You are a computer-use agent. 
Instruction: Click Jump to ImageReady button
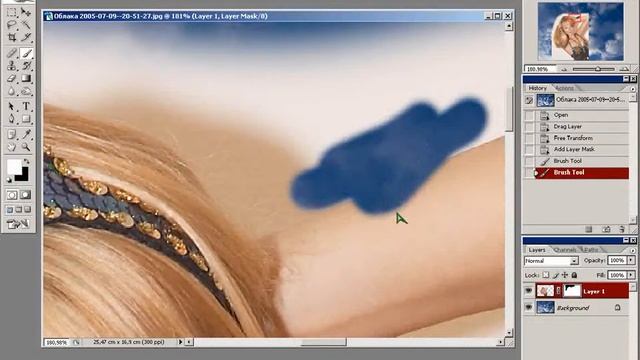(x=18, y=224)
